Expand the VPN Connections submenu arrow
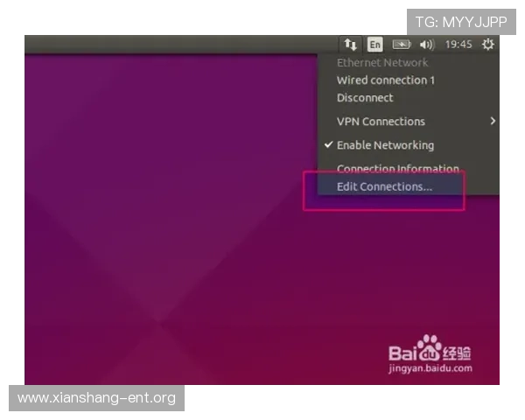The image size is (525, 420). (493, 121)
